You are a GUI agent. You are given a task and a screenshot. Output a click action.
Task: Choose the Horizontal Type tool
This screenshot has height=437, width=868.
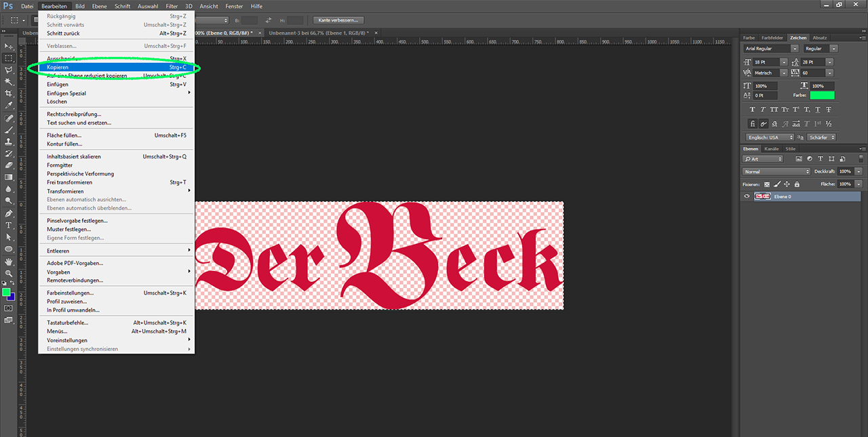[x=9, y=225]
